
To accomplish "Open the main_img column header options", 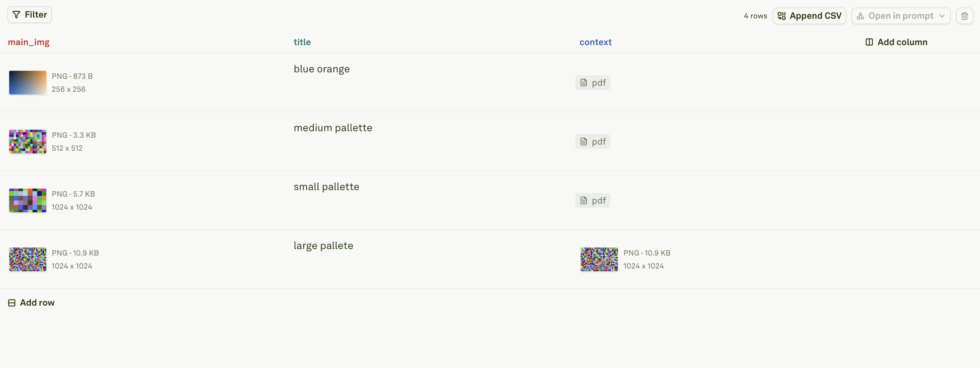I will click(x=29, y=42).
